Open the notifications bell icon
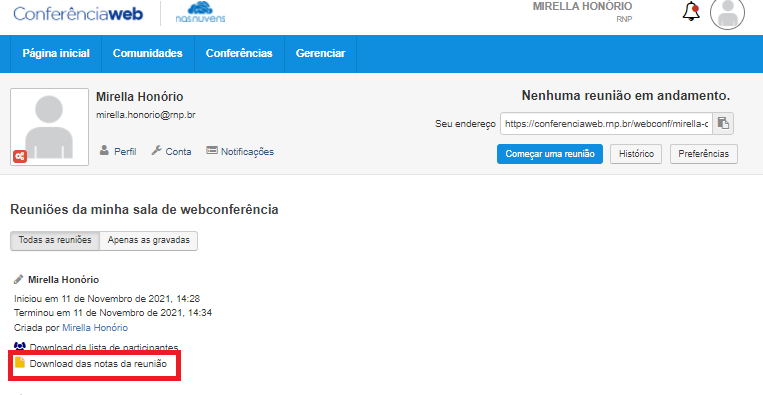 pos(691,12)
